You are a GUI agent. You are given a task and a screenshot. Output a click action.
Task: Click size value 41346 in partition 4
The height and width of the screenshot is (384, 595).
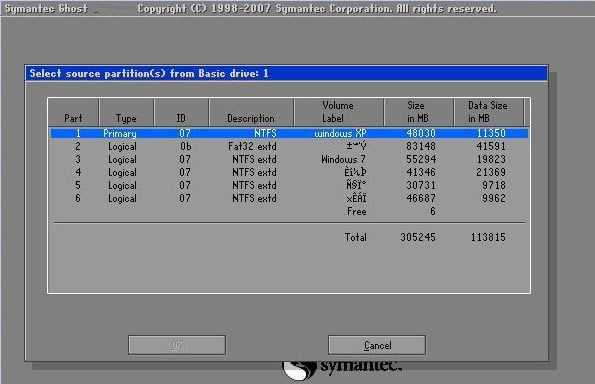[421, 172]
